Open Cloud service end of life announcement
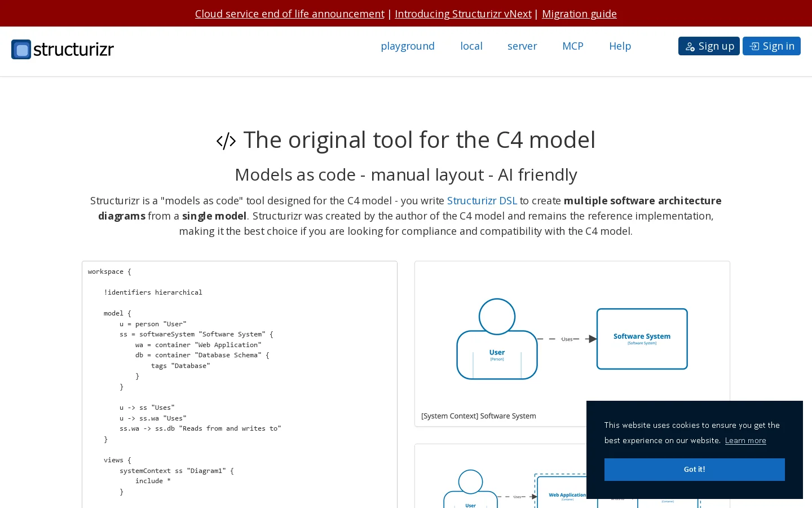Screen dimensions: 812x508 pos(290,14)
